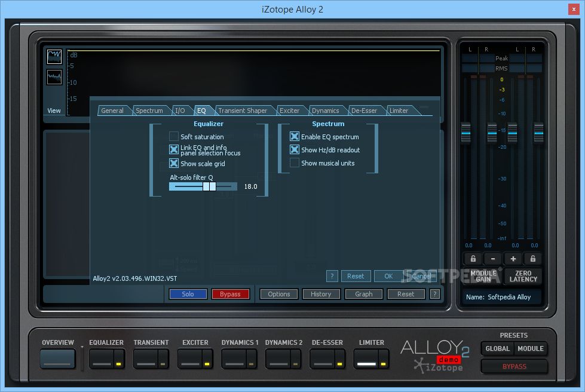Image resolution: width=585 pixels, height=392 pixels.
Task: Open the De-Esser module
Action: coord(322,359)
